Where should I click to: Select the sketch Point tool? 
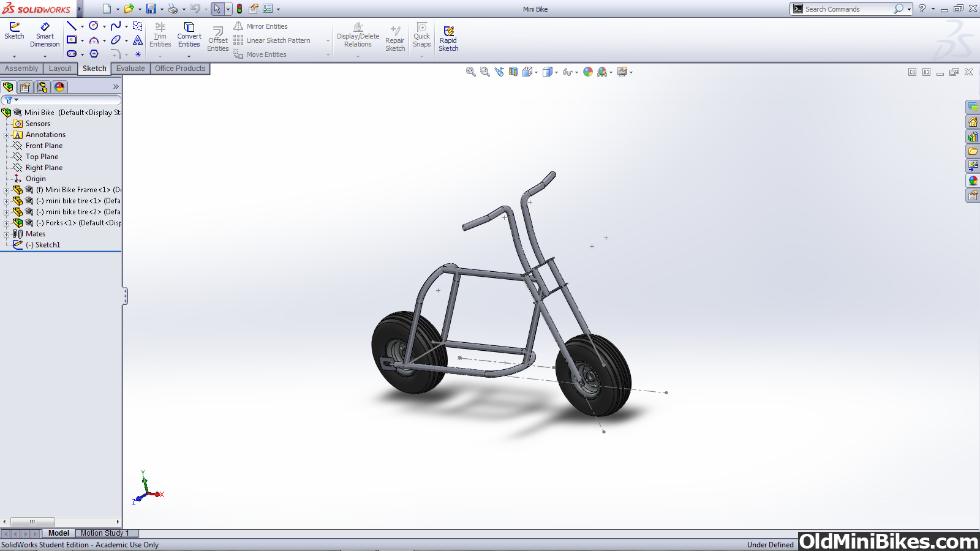[x=138, y=54]
